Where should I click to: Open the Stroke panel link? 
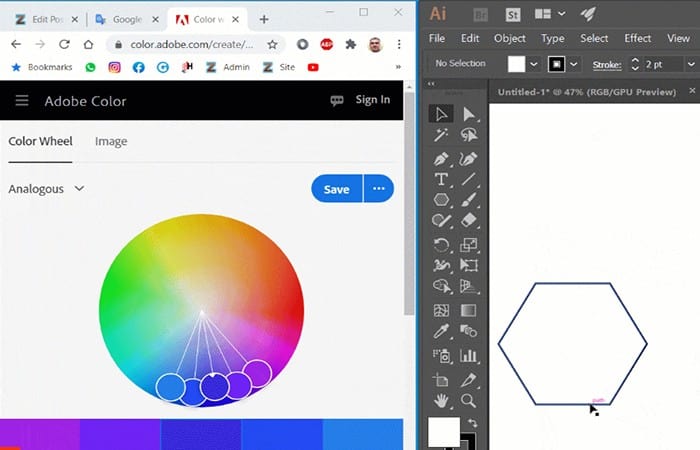(x=607, y=65)
